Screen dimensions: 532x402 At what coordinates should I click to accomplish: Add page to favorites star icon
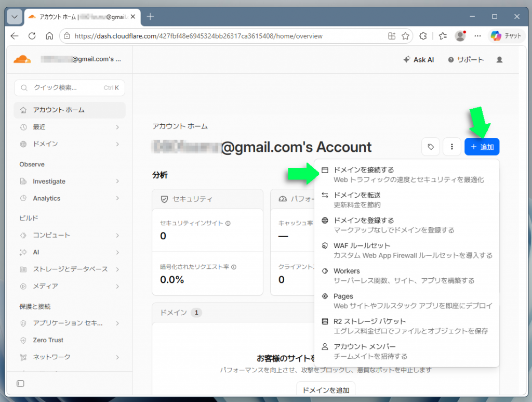click(405, 36)
